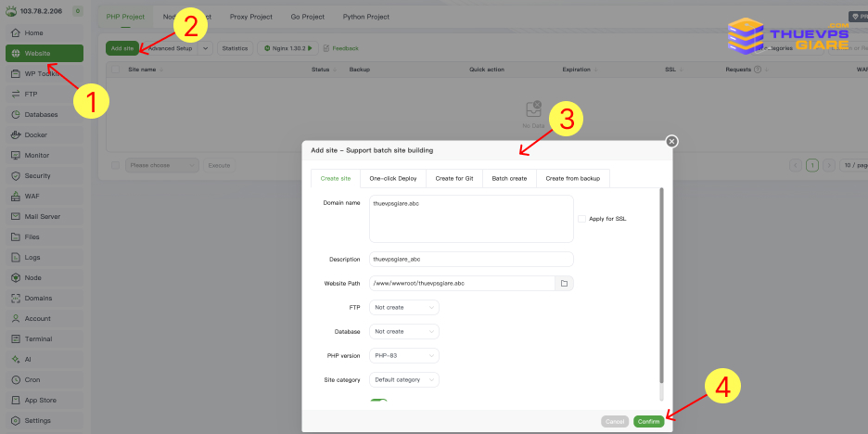Image resolution: width=868 pixels, height=434 pixels.
Task: Open the Settings hexagon gear icon
Action: point(16,421)
